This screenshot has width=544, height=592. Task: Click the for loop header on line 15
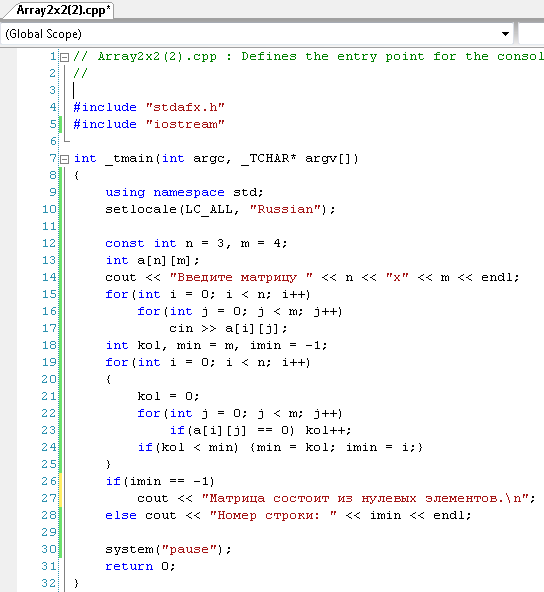(208, 294)
